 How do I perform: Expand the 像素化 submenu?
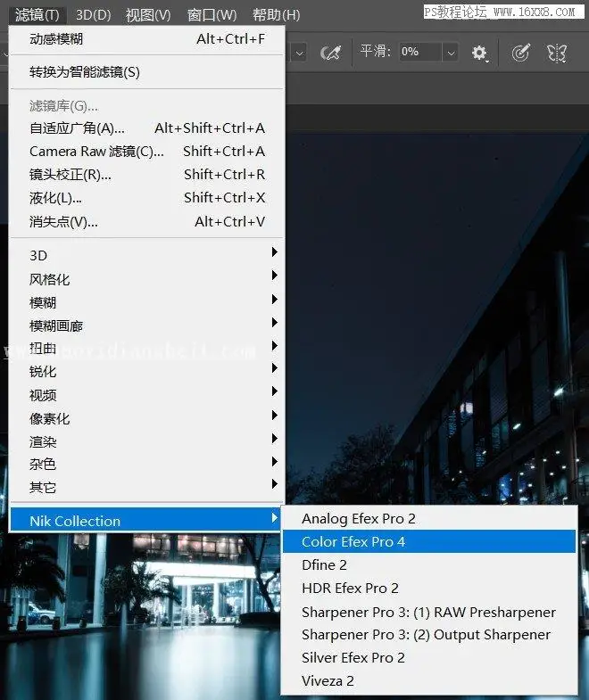(x=147, y=418)
